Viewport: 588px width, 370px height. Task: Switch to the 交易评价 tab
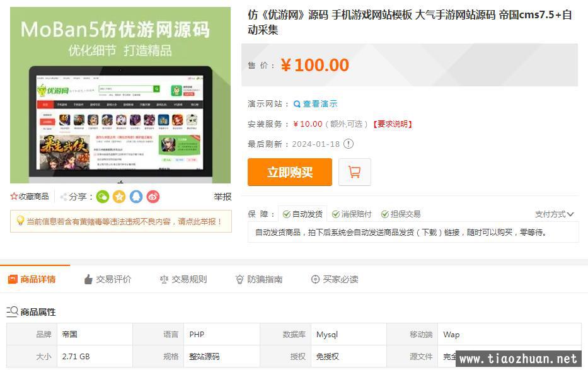(x=108, y=279)
